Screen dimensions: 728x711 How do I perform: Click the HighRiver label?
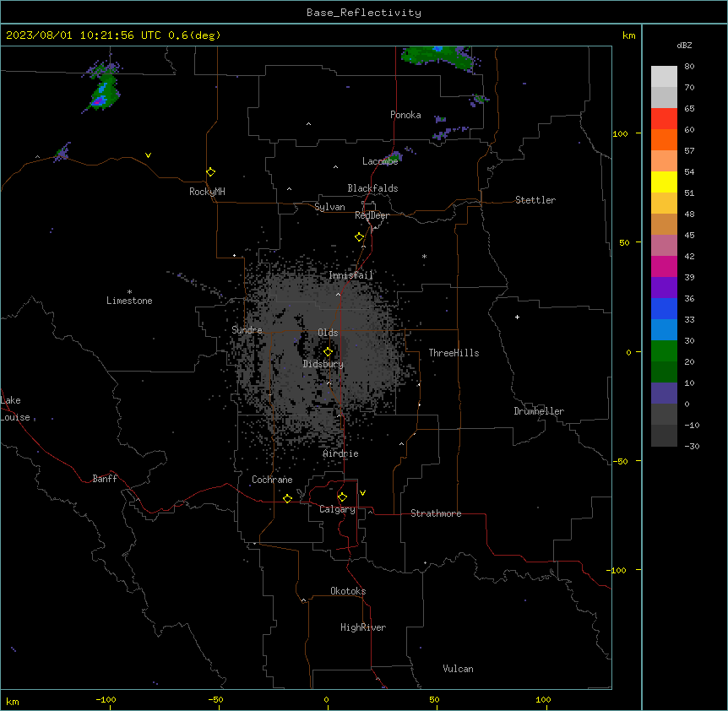coord(363,627)
